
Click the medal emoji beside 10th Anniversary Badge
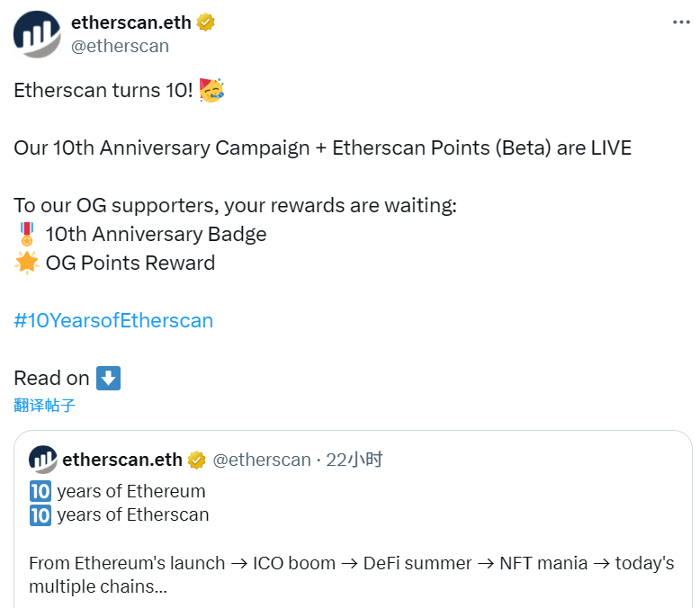tap(26, 235)
